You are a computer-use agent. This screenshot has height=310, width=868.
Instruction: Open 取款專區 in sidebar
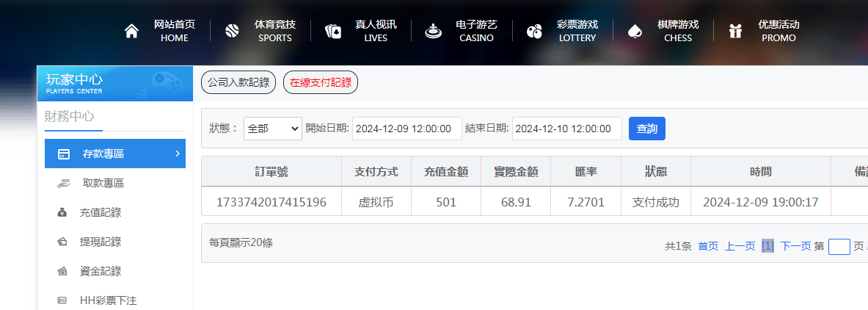[103, 183]
